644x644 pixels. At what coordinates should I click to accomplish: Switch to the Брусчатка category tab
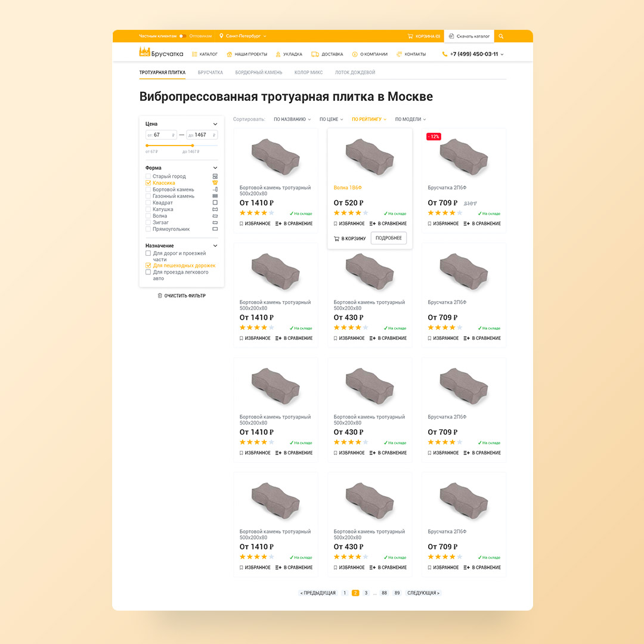(x=210, y=72)
